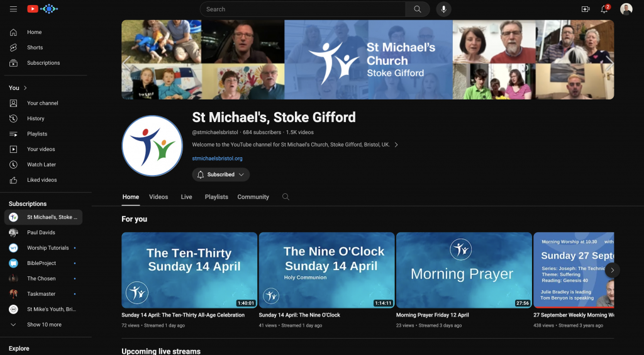644x355 pixels.
Task: Open 27 September Weekly Morning Worship title
Action: click(574, 315)
